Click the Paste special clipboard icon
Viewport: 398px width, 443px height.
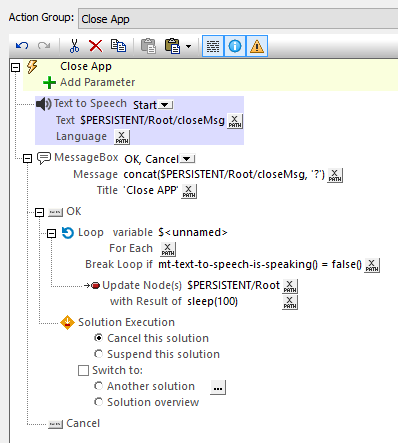point(172,46)
